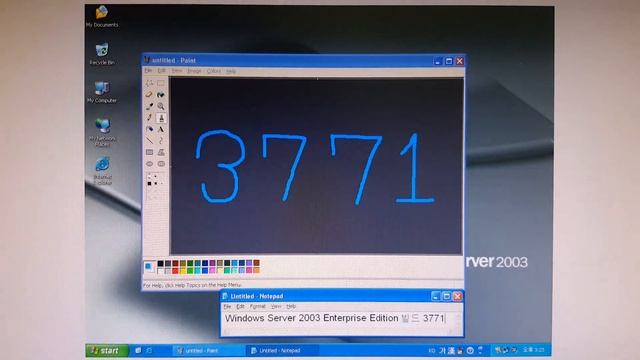Switch to Untitled - Notepad taskbar button
This screenshot has height=360, width=640.
click(x=282, y=351)
